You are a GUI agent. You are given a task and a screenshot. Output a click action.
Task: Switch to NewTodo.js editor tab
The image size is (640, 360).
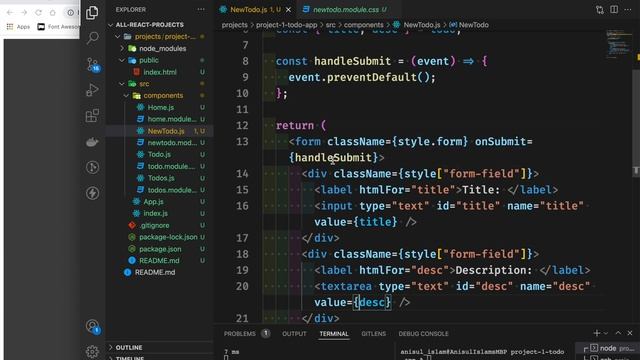(x=255, y=9)
